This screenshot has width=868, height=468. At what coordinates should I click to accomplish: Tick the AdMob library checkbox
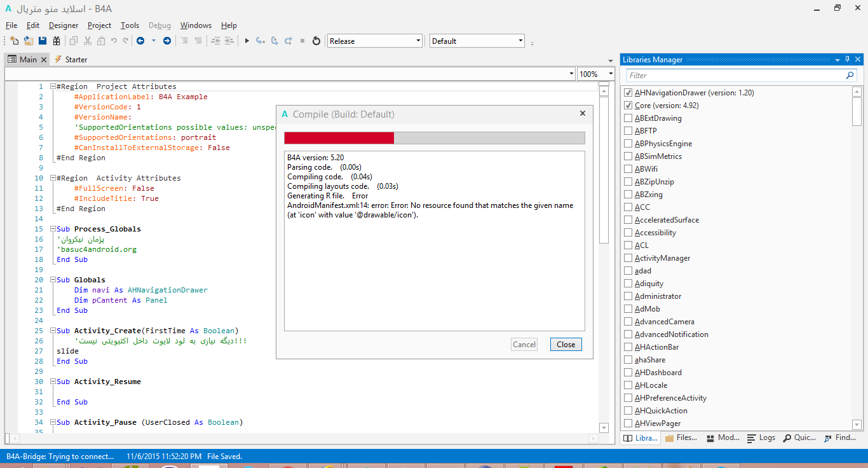628,309
